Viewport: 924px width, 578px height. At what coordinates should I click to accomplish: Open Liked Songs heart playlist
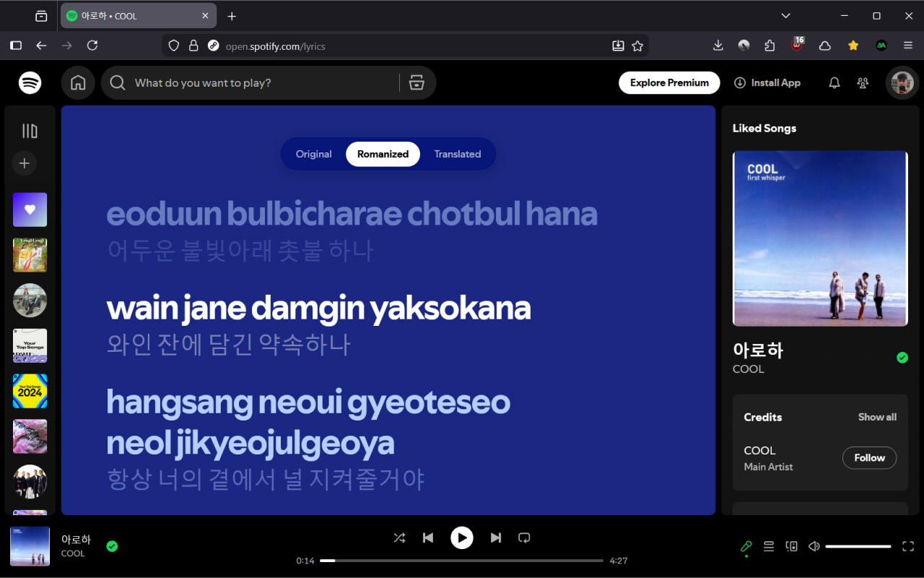(30, 210)
